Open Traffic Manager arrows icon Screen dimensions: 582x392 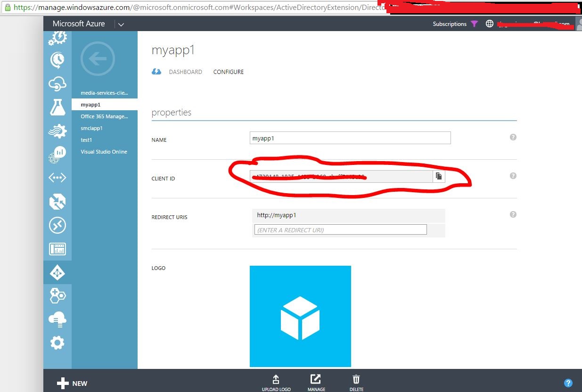(57, 202)
